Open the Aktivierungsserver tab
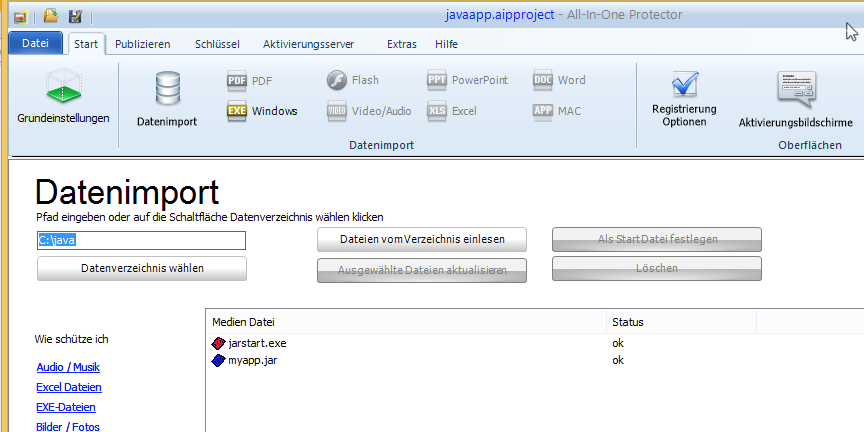 308,44
